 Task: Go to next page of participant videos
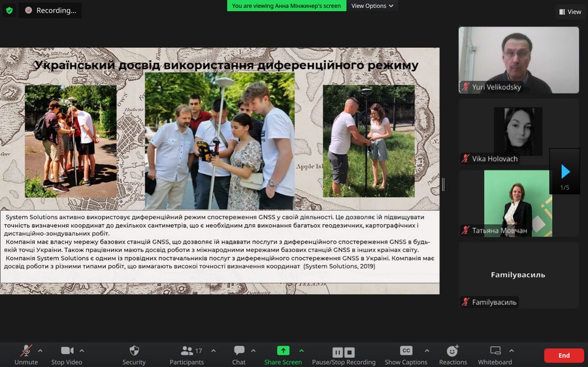(x=565, y=172)
